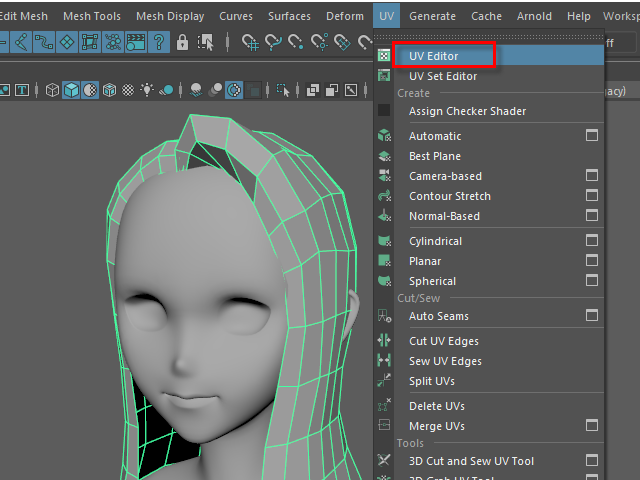Click the Cut UV Edges menu icon
Screen dimensions: 640x480
(x=384, y=341)
